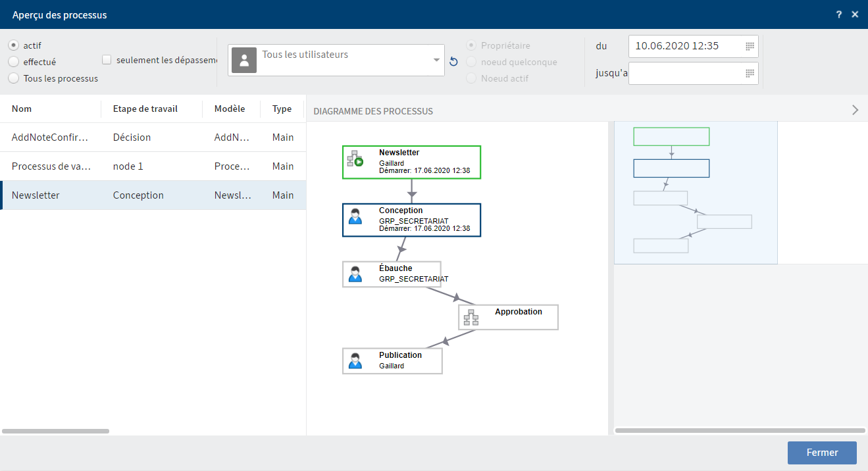
Task: Click the Newsletter start node workflow icon
Action: click(355, 159)
